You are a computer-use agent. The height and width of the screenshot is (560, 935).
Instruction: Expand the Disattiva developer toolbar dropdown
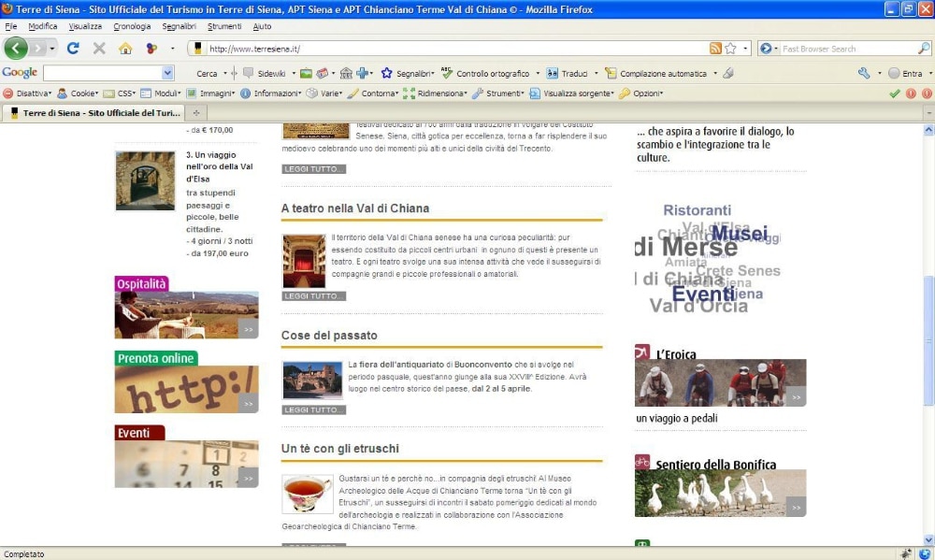[x=28, y=93]
